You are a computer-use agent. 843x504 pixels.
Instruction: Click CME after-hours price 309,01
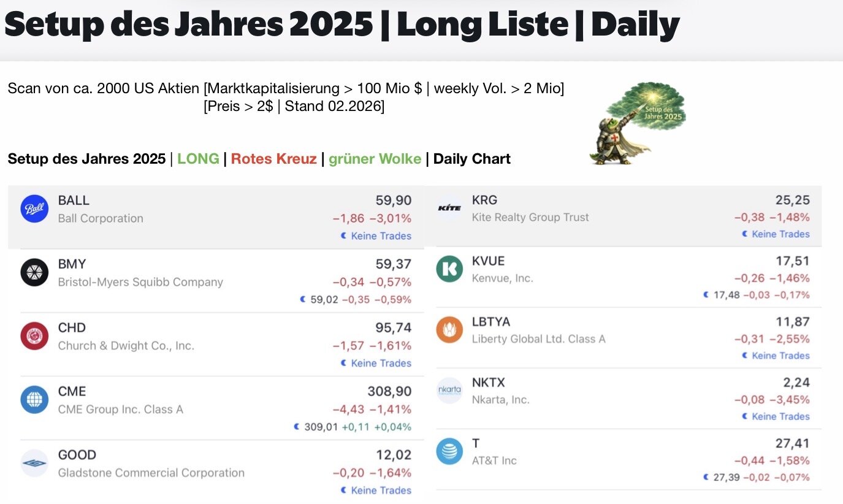[x=321, y=427]
